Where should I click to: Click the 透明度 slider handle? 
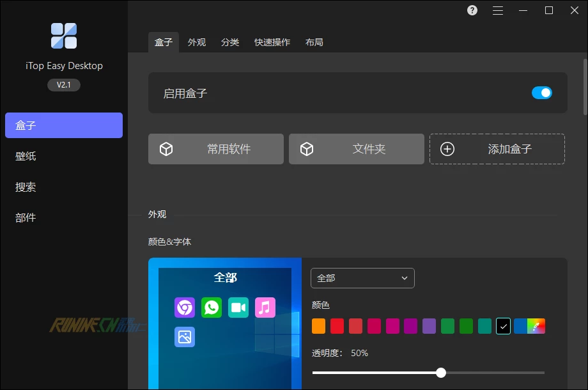[x=440, y=373]
